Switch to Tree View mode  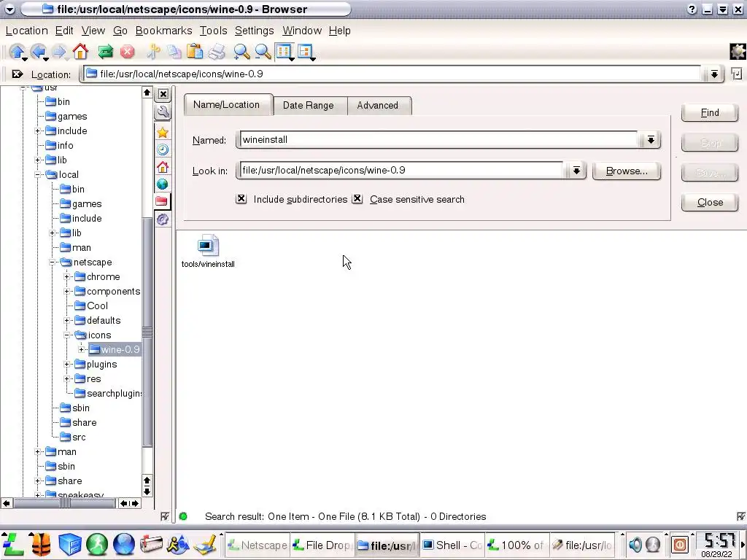click(306, 52)
